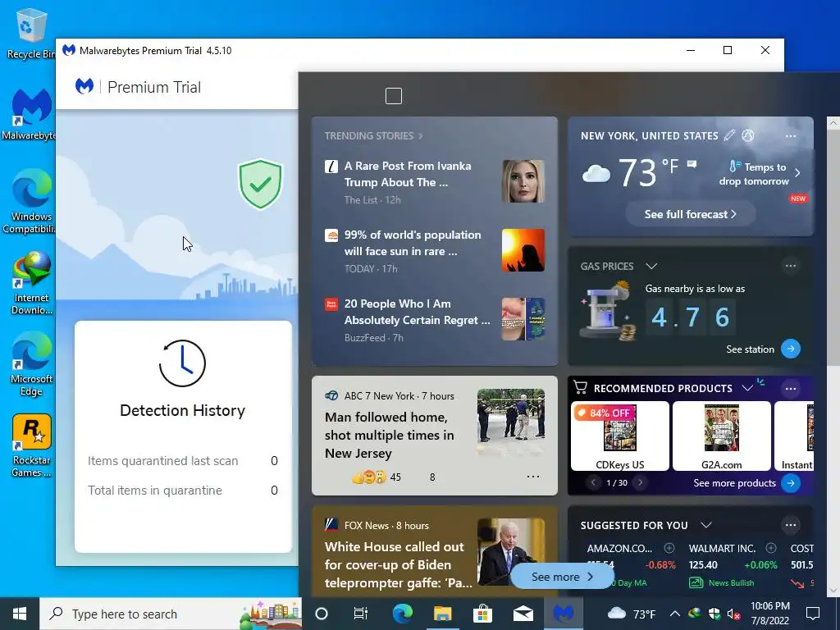Click the taskbar clock and date

point(769,614)
